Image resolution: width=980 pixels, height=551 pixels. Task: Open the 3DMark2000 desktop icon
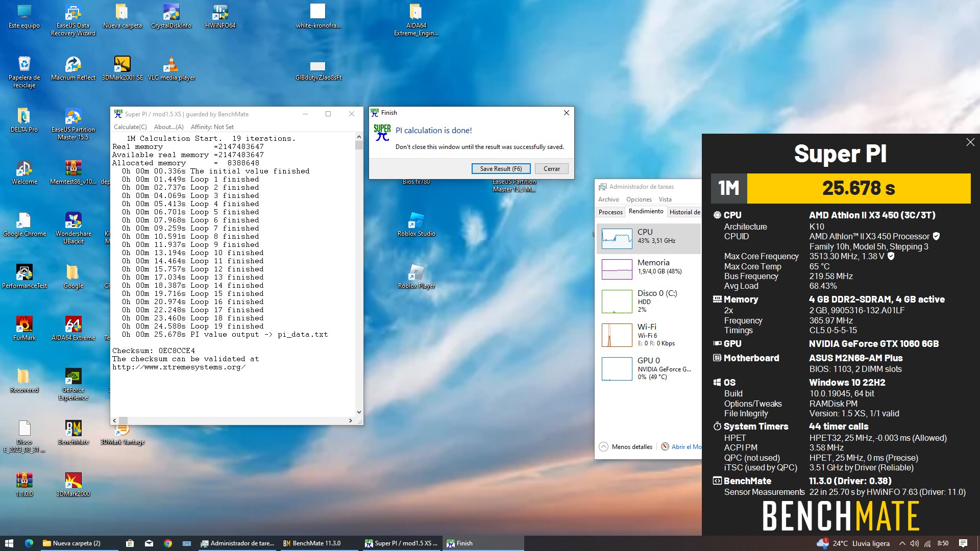tap(73, 484)
